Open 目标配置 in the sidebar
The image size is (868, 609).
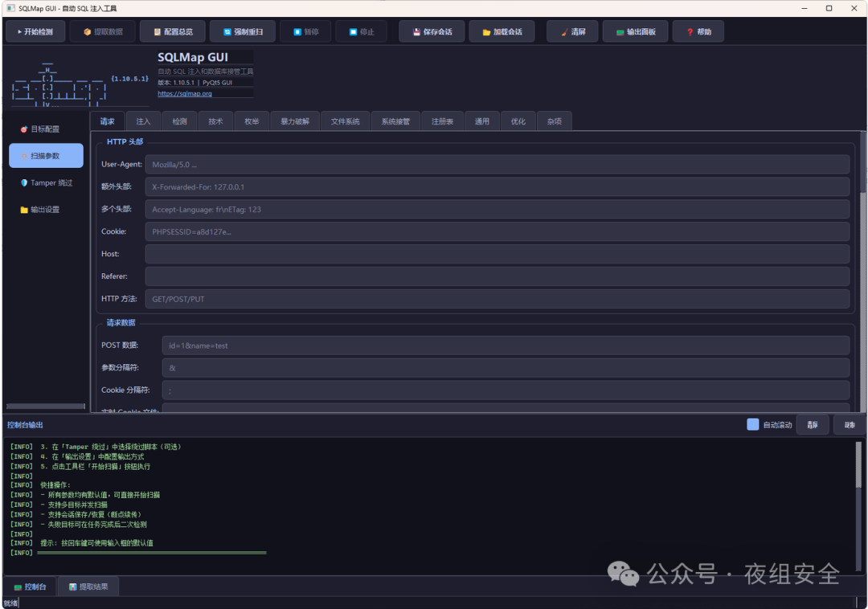(46, 129)
